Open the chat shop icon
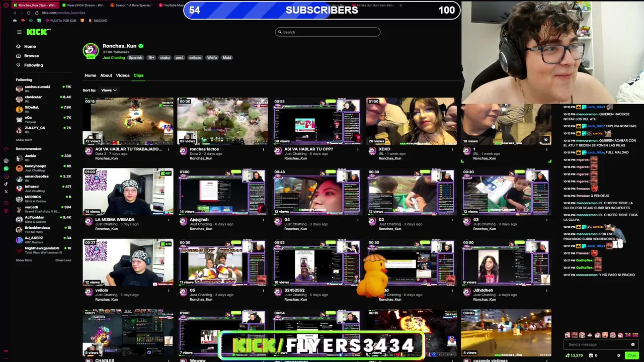Image resolution: width=644 pixels, height=362 pixels. click(x=591, y=355)
